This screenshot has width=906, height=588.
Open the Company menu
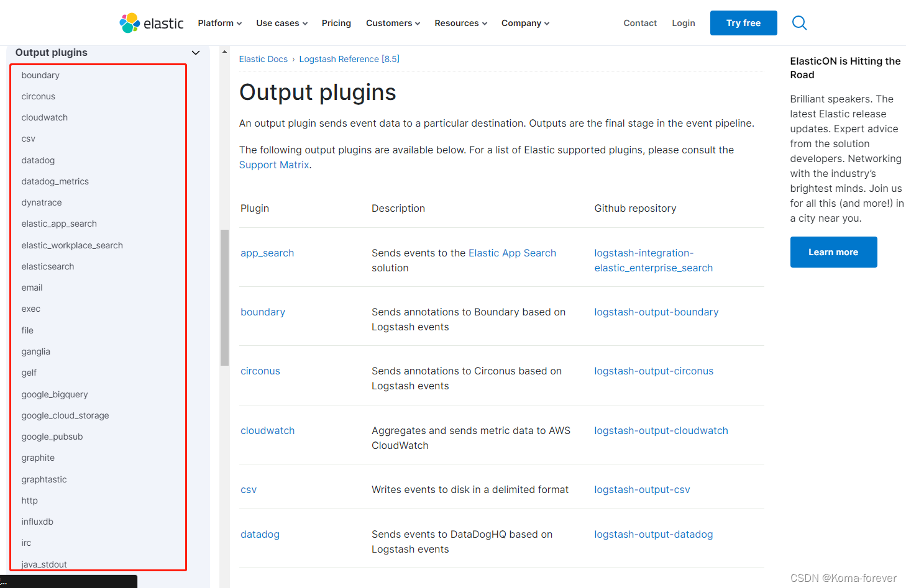pos(524,23)
